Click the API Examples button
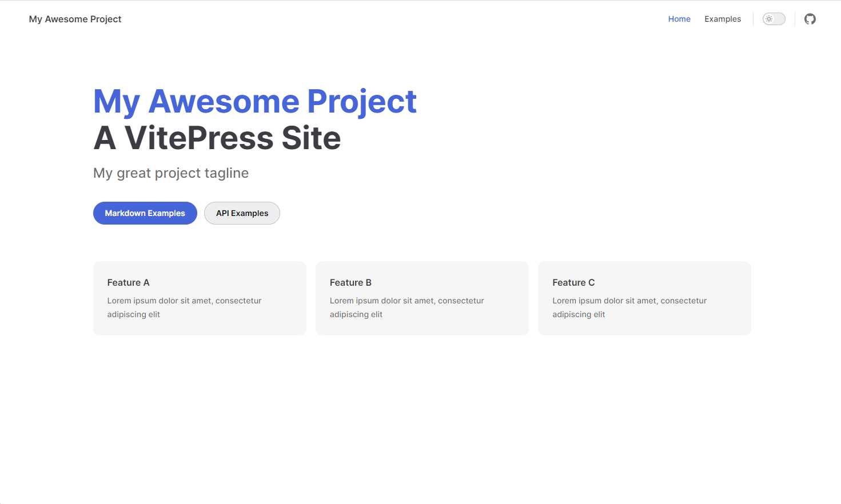Viewport: 841px width, 504px height. [242, 213]
